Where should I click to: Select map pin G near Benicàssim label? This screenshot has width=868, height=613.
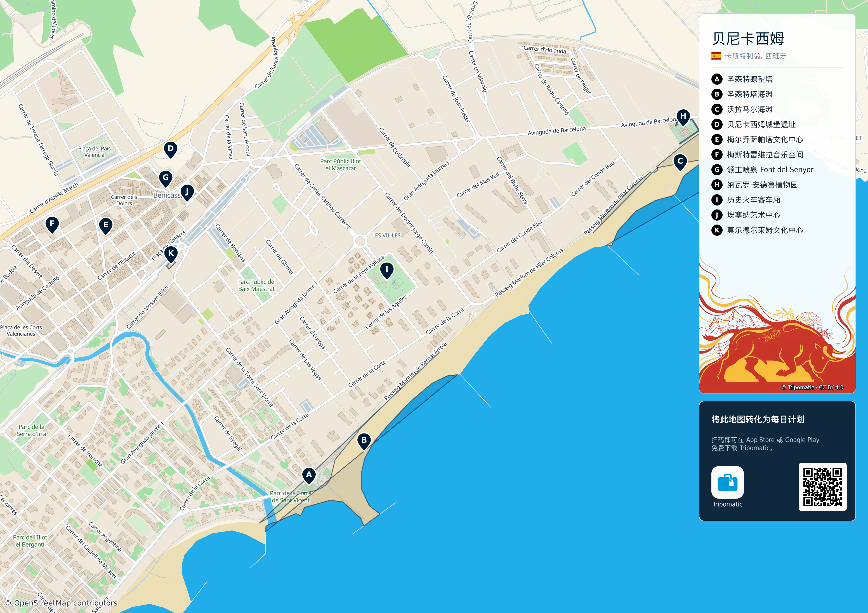(x=166, y=178)
